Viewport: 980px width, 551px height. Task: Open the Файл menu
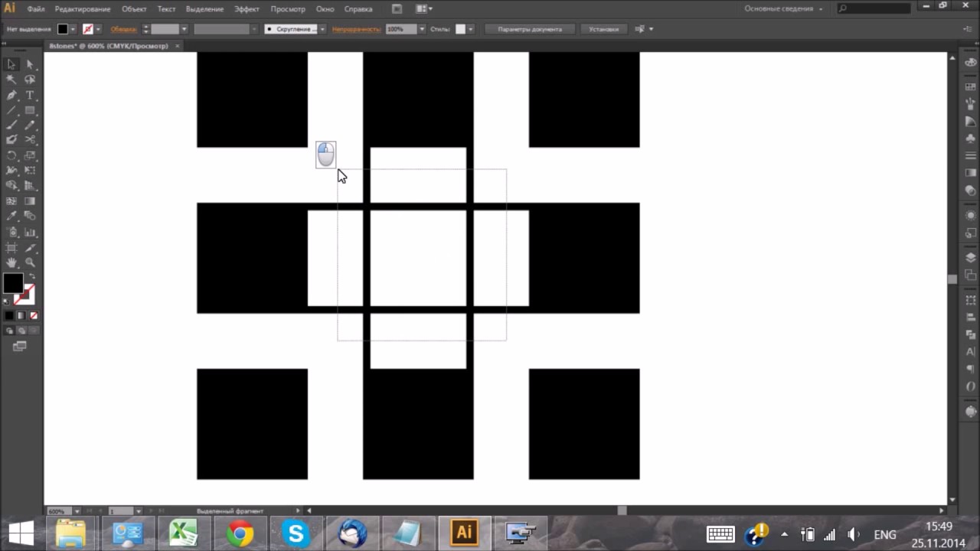pos(35,8)
